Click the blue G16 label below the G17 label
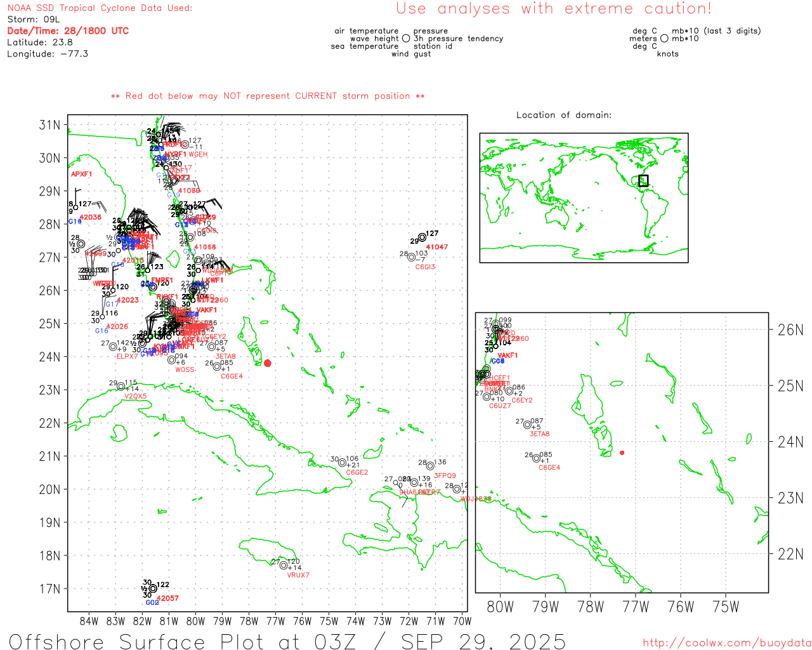Viewport: 812px width, 650px height. tap(101, 331)
